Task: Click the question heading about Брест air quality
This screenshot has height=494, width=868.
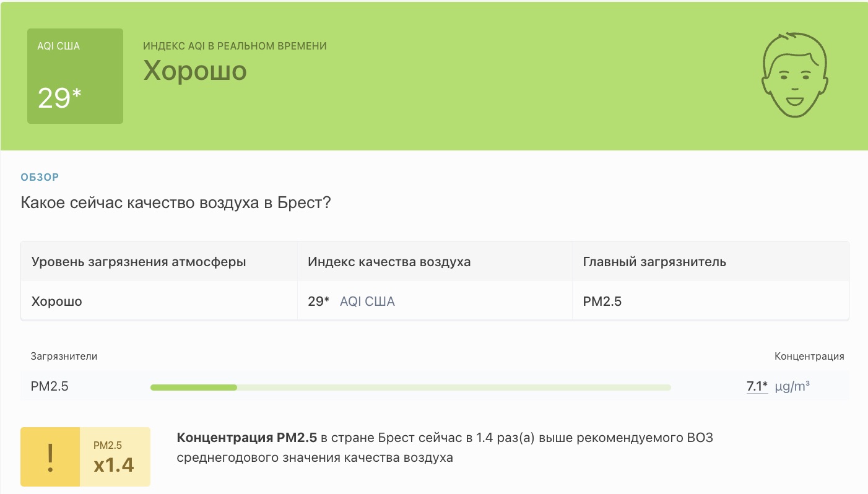Action: click(175, 202)
